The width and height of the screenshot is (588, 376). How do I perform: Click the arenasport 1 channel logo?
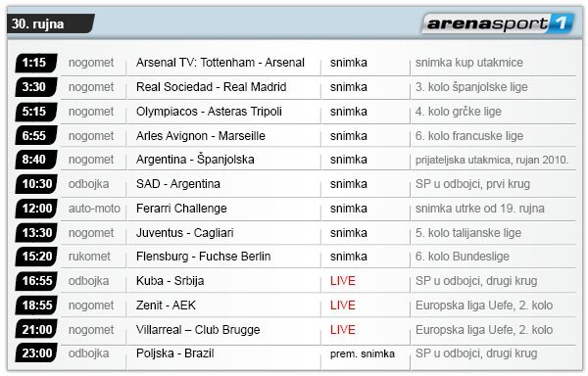[498, 23]
